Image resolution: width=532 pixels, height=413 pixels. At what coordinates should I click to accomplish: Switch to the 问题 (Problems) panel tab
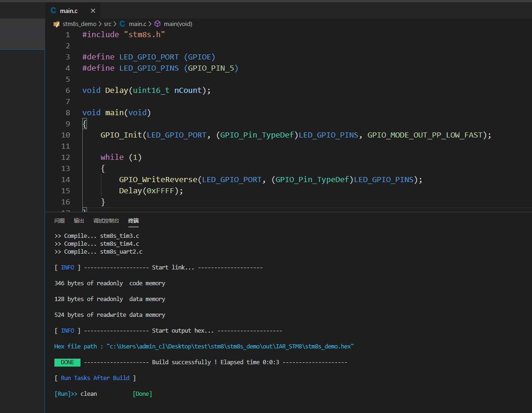[60, 221]
